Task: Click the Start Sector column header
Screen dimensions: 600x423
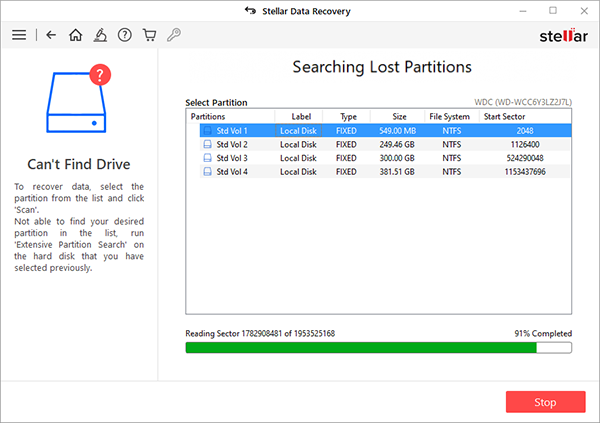Action: [505, 116]
